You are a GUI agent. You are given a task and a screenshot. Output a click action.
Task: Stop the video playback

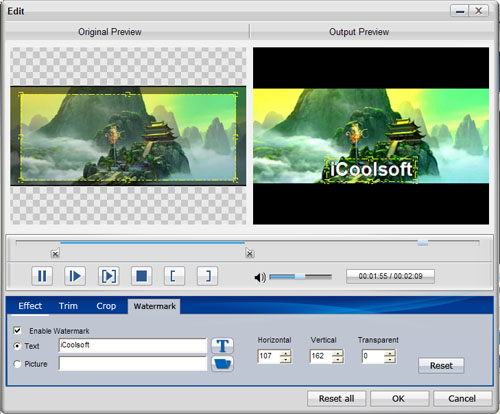tap(142, 276)
